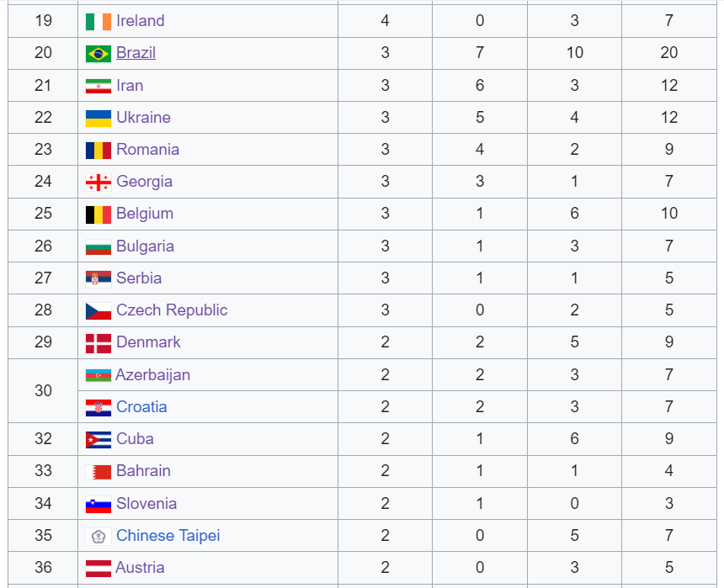
Task: Click the Ireland flag icon
Action: tap(98, 21)
